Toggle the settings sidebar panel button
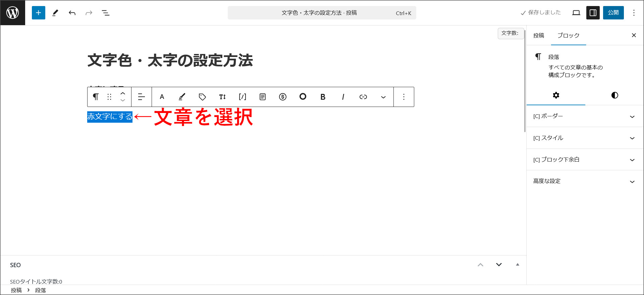Image resolution: width=644 pixels, height=295 pixels. tap(593, 13)
